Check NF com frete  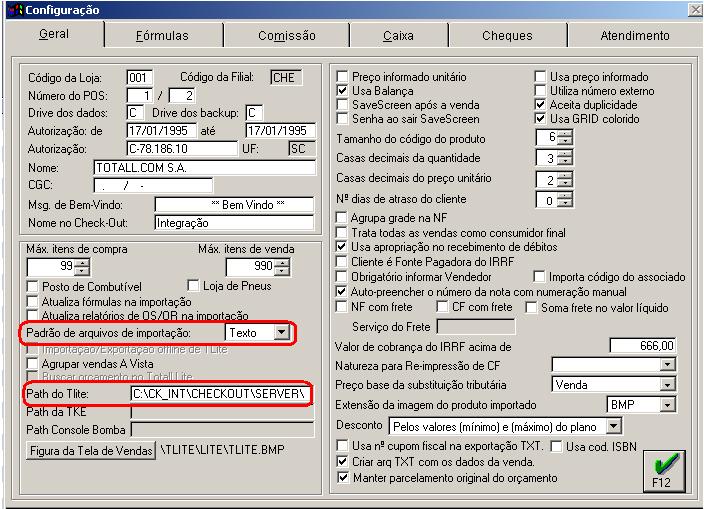pyautogui.click(x=342, y=307)
